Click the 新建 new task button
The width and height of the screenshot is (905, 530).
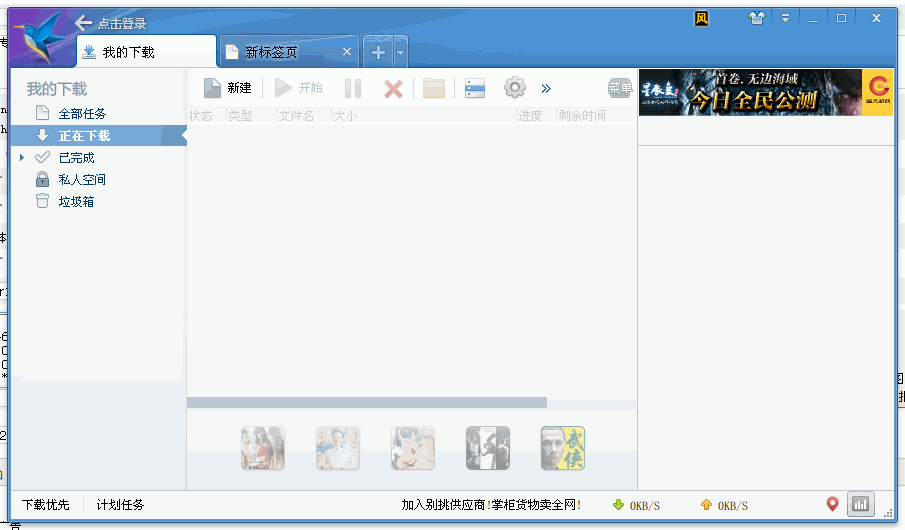(227, 88)
